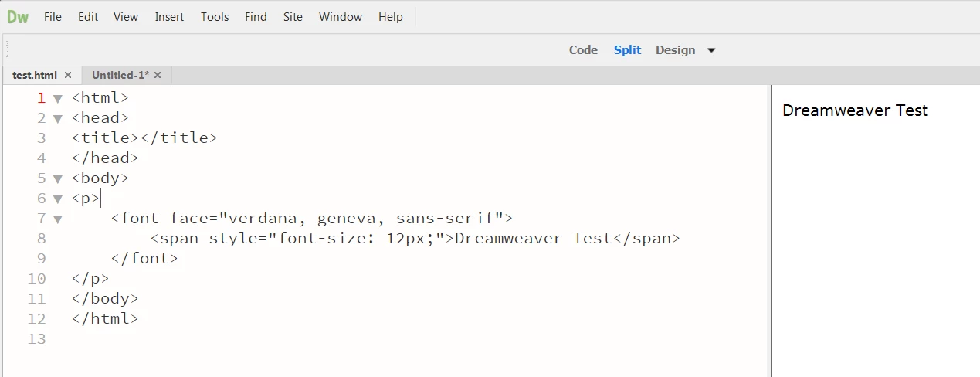Close the Untitled-1* tab
980x377 pixels.
[158, 75]
